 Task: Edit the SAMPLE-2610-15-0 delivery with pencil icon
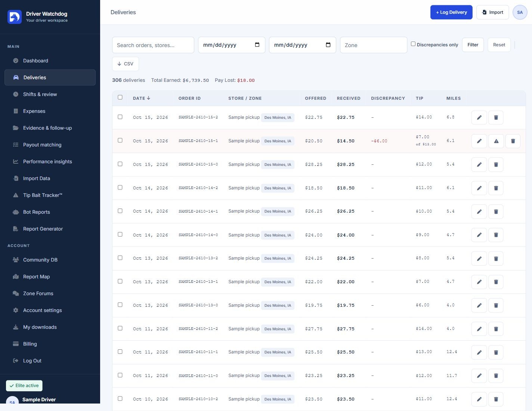click(479, 165)
